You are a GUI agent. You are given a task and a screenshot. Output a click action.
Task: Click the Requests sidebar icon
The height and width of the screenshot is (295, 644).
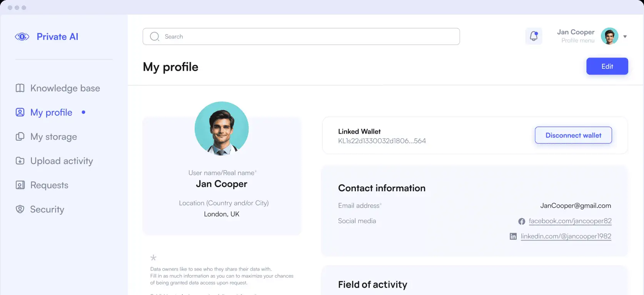click(20, 185)
